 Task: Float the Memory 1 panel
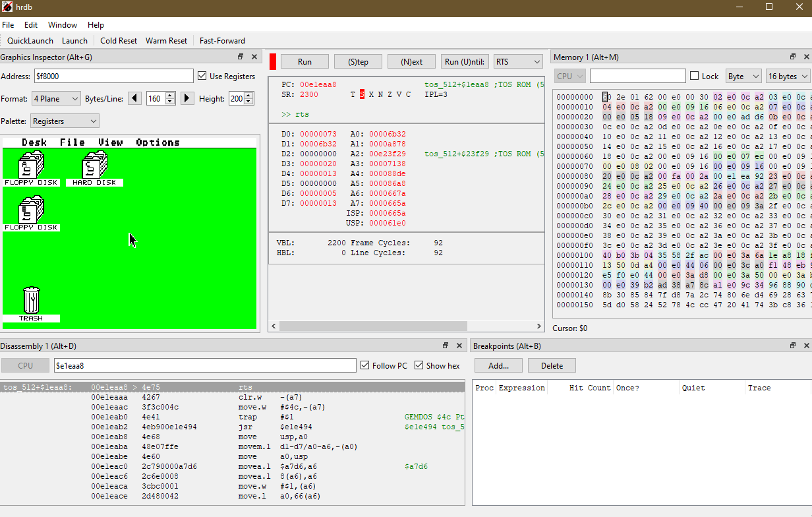[x=793, y=57]
